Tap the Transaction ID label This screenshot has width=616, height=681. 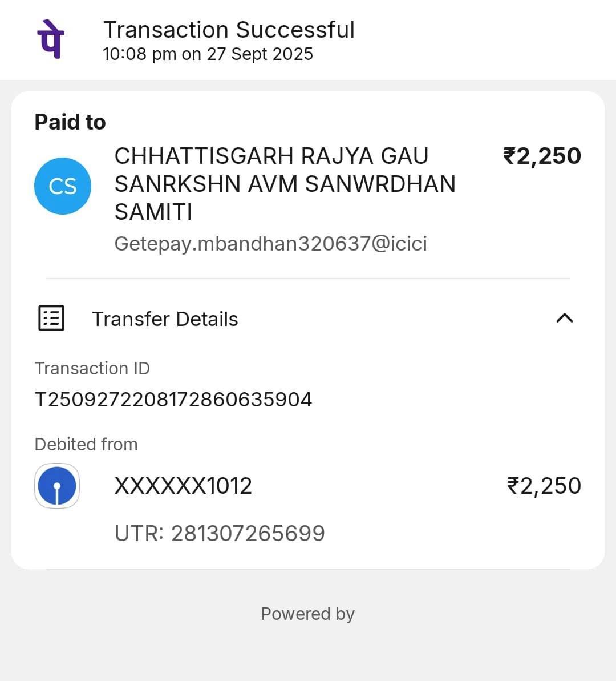(x=92, y=368)
